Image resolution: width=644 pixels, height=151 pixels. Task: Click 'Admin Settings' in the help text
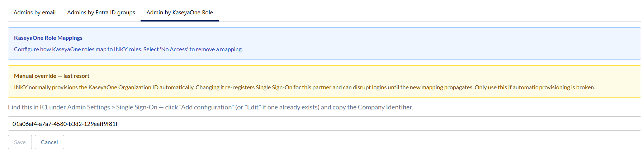coord(89,107)
